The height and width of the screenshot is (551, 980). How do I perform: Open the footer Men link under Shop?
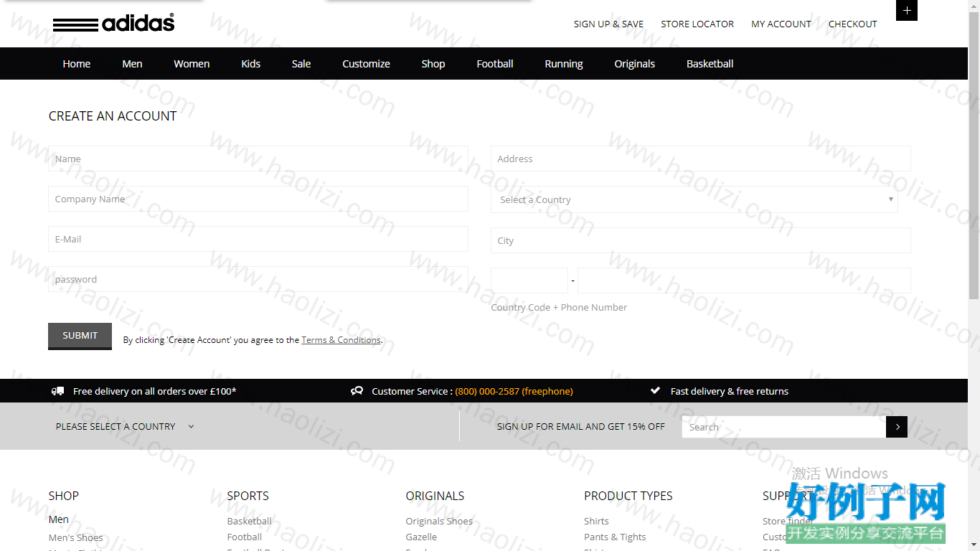59,519
